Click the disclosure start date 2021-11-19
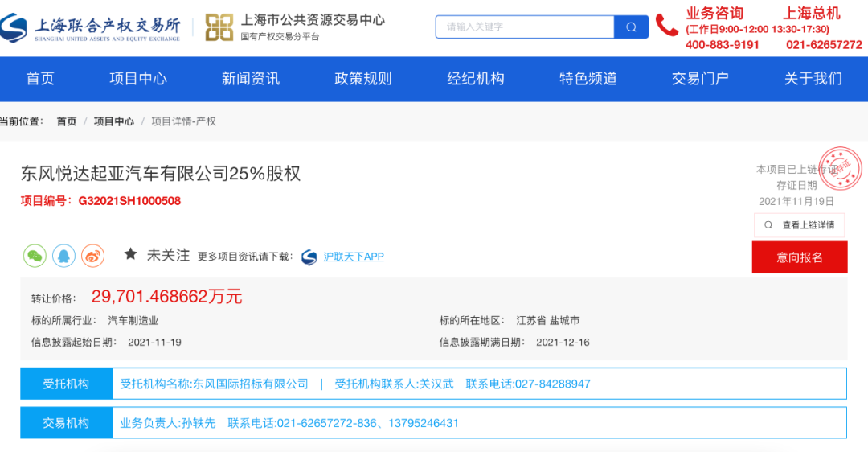 (154, 343)
